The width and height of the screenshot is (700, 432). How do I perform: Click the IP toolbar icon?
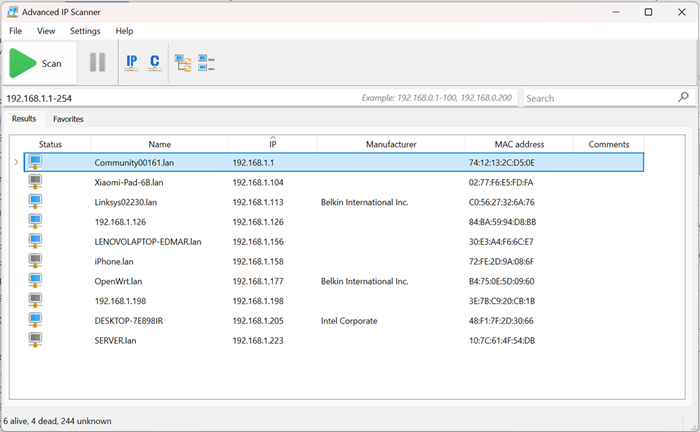click(x=131, y=62)
